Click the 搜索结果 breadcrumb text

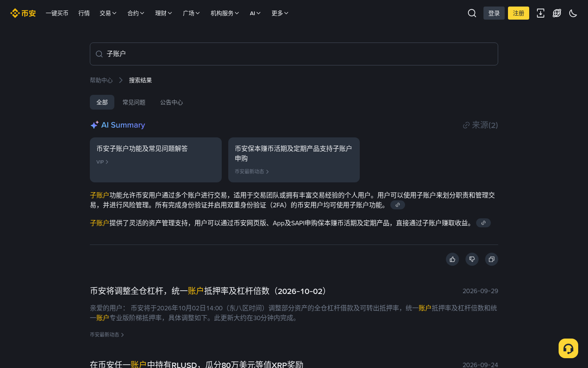[x=140, y=80]
